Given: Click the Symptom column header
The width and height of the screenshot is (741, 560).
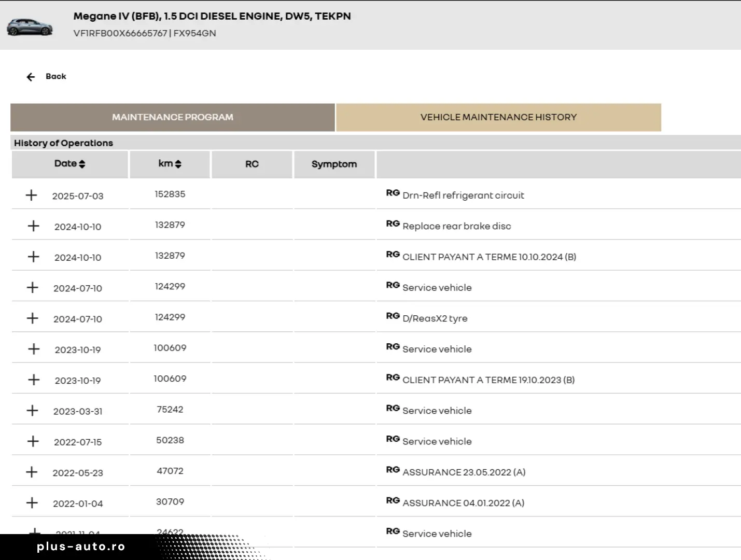Looking at the screenshot, I should tap(334, 164).
